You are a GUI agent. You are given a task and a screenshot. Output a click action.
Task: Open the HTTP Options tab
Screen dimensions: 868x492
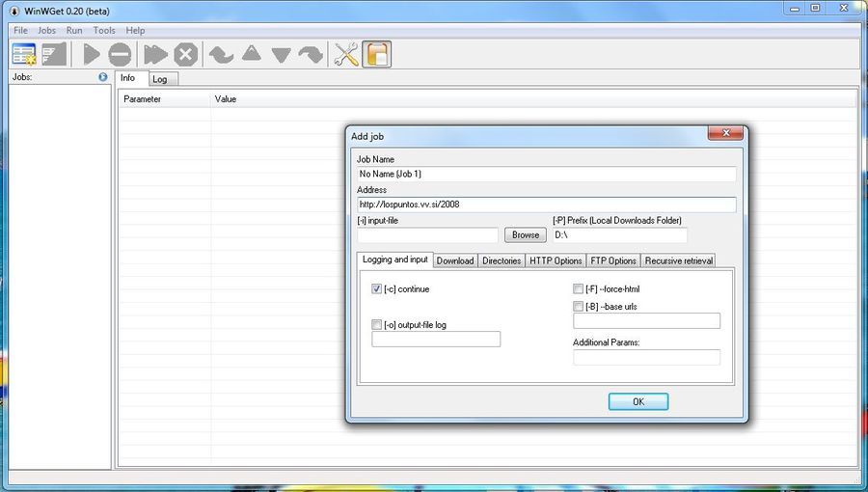[x=556, y=260]
